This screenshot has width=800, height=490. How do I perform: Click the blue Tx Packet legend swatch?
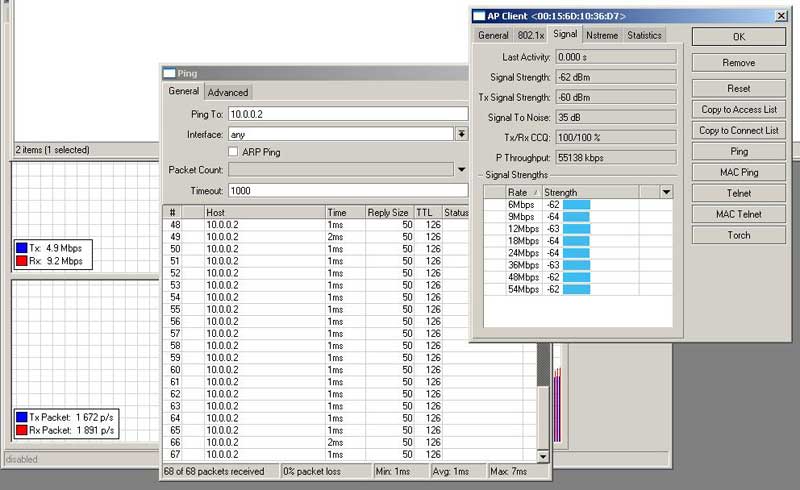[x=21, y=417]
